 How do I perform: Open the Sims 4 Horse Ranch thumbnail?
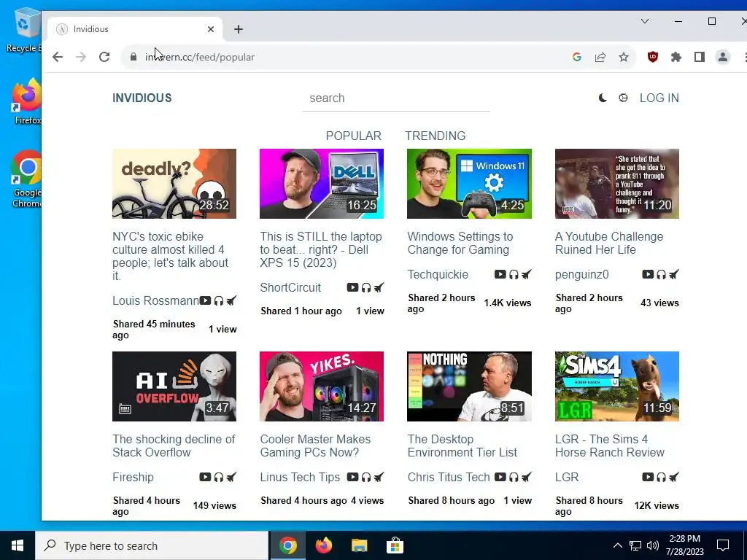(617, 386)
